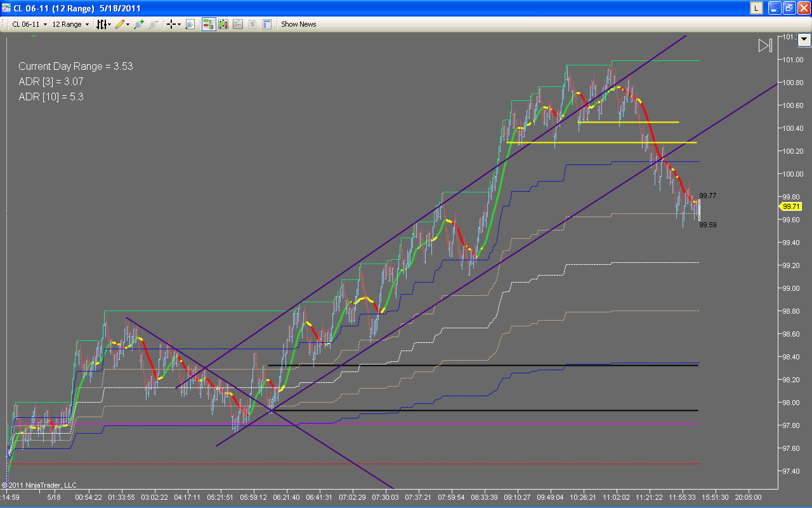812x508 pixels.
Task: Click the 07:30:03 time axis label
Action: (x=385, y=497)
